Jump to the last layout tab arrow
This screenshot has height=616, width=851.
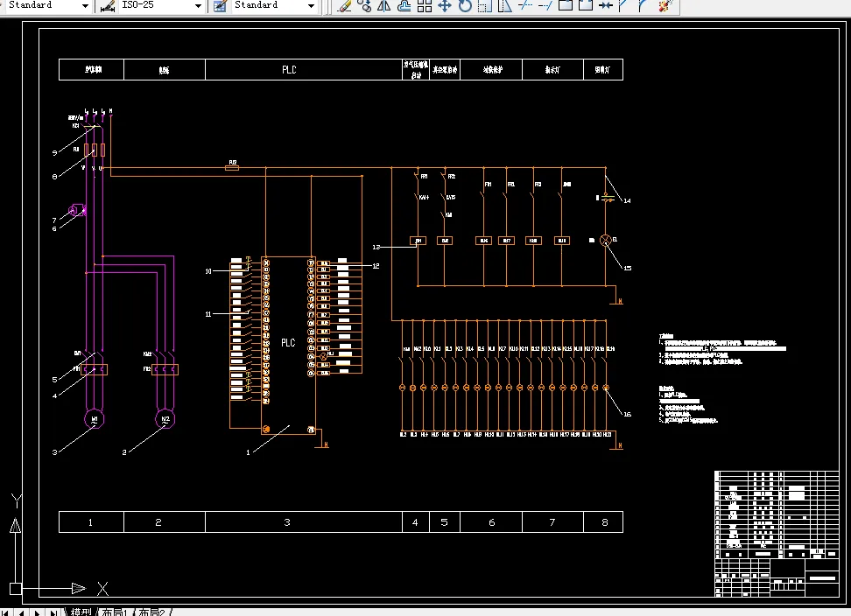[53, 612]
